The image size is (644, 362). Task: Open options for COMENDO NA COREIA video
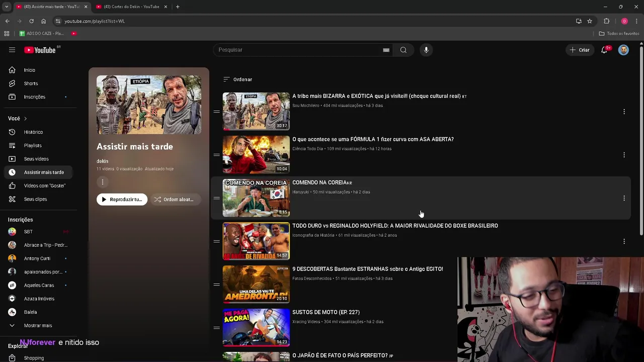coord(624,198)
